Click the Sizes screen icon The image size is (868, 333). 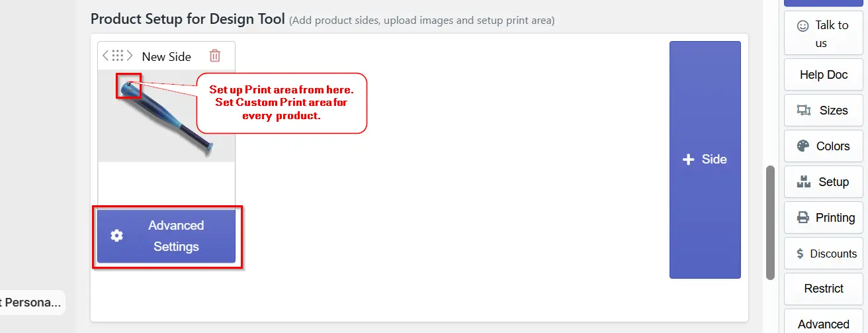click(804, 111)
